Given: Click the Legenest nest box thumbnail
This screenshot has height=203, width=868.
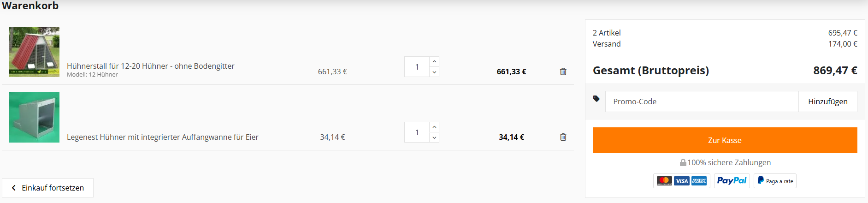Looking at the screenshot, I should coord(34,117).
